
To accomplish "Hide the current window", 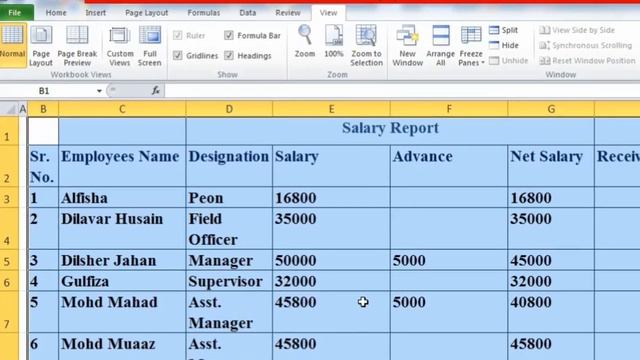I will click(504, 45).
